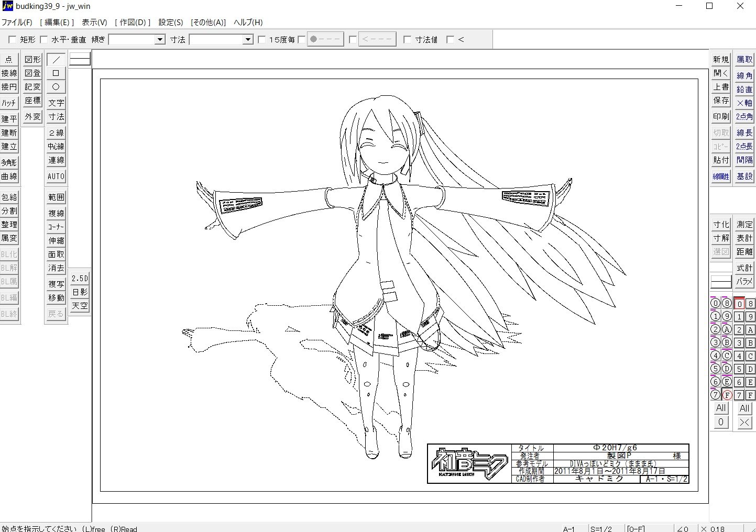Toggle circled layer 3 button
Viewport: 756px width, 532px height.
pos(715,342)
